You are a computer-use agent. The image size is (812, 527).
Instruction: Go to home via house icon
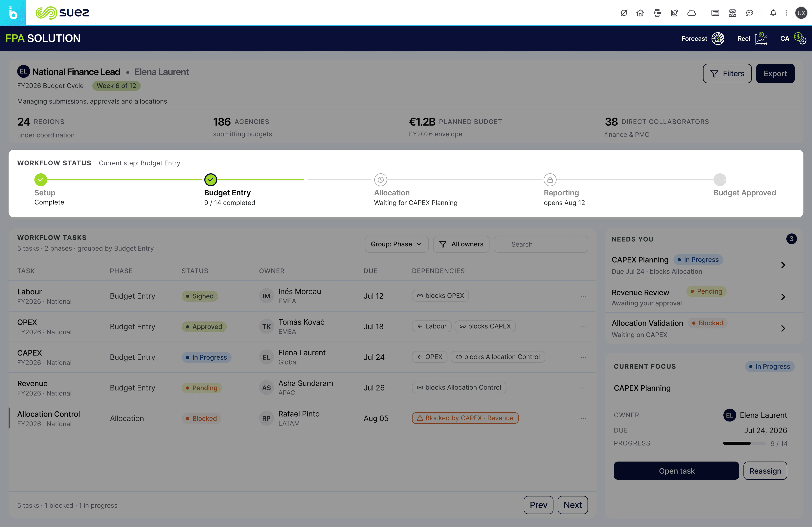(640, 13)
